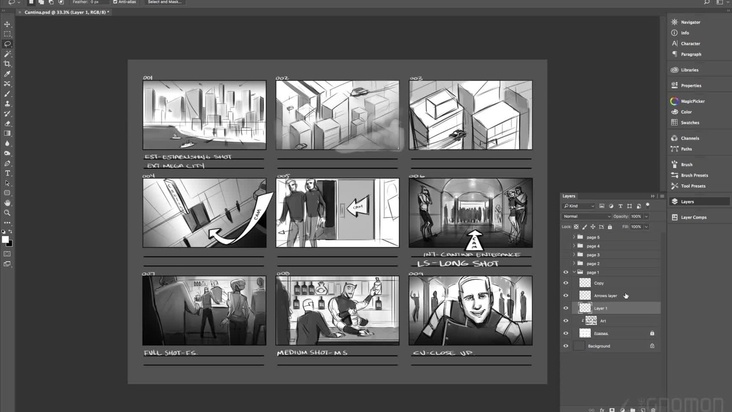The image size is (732, 412).
Task: Select the Eyedropper tool
Action: [x=7, y=74]
